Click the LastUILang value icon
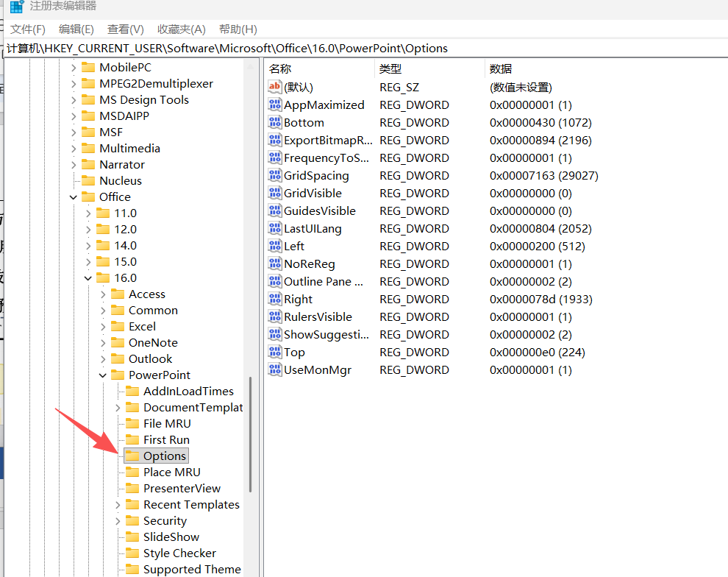Viewport: 728px width, 577px height. pyautogui.click(x=275, y=229)
